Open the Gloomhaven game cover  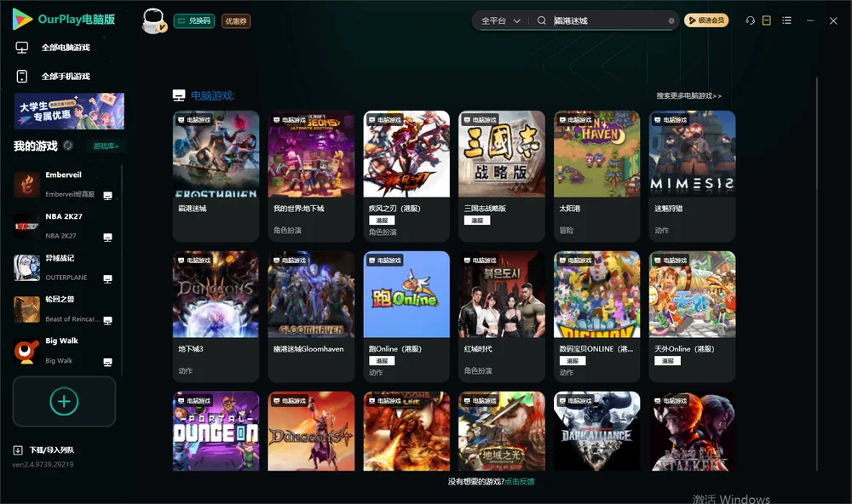coord(311,295)
